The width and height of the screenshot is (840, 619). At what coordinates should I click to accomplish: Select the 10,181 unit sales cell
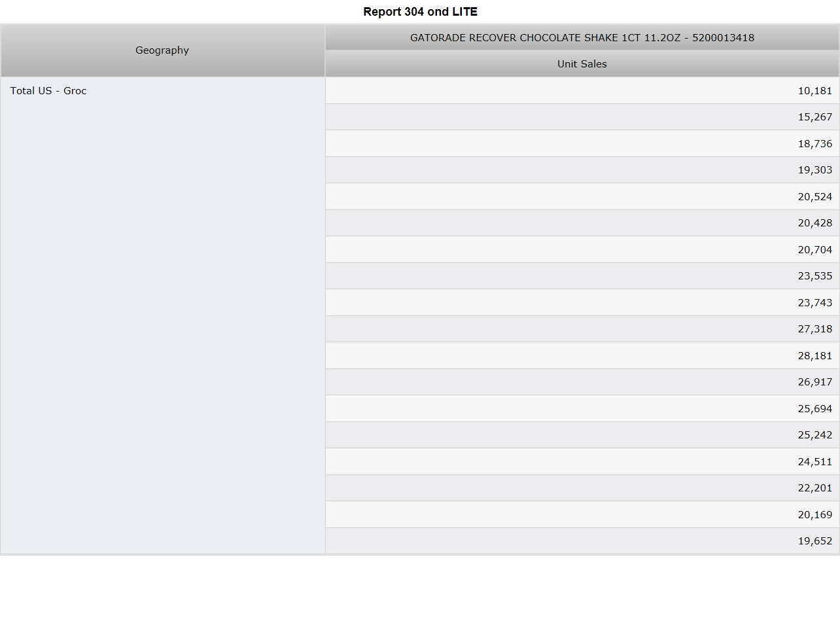[x=582, y=91]
